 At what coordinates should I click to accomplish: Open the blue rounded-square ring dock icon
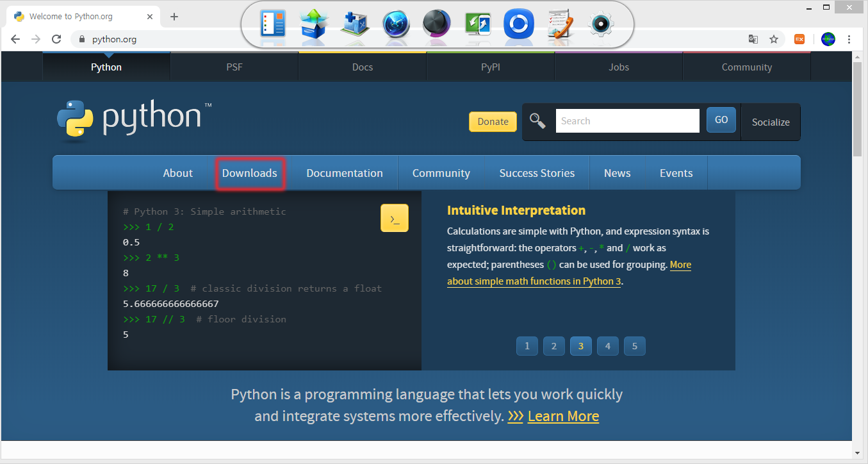[518, 24]
